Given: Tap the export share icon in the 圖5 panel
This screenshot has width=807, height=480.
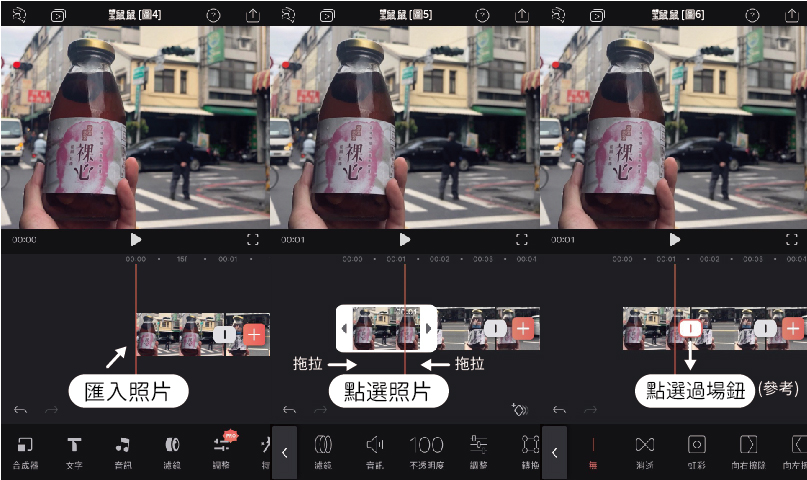Looking at the screenshot, I should pyautogui.click(x=522, y=15).
